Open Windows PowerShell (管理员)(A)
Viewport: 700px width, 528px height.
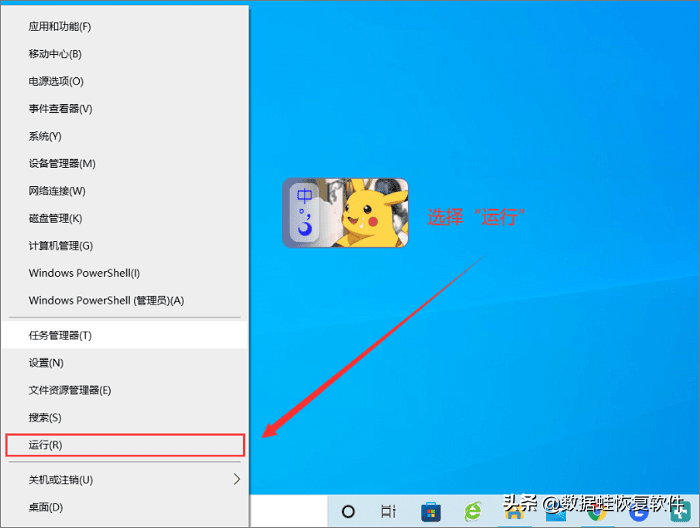pos(125,300)
